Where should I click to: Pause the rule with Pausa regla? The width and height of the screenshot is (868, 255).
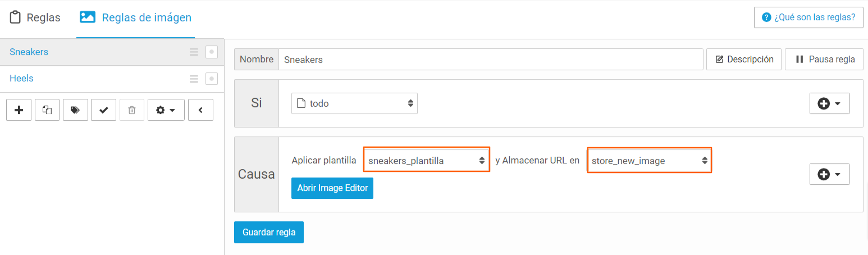click(824, 60)
